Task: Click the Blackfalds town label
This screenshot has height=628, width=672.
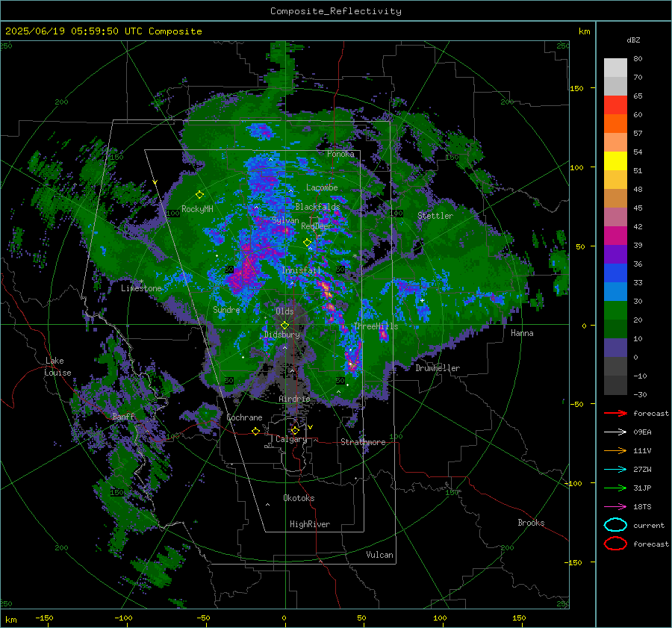Action: (317, 207)
